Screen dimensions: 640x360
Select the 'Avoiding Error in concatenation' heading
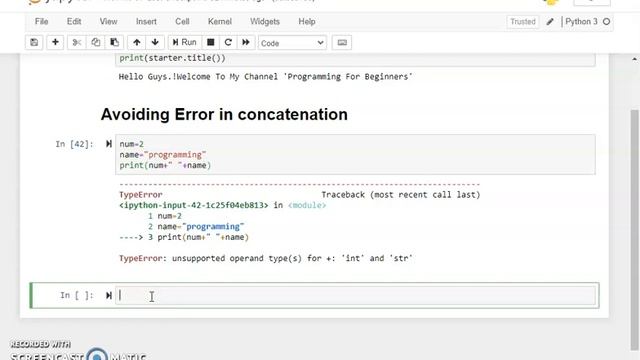(x=224, y=114)
